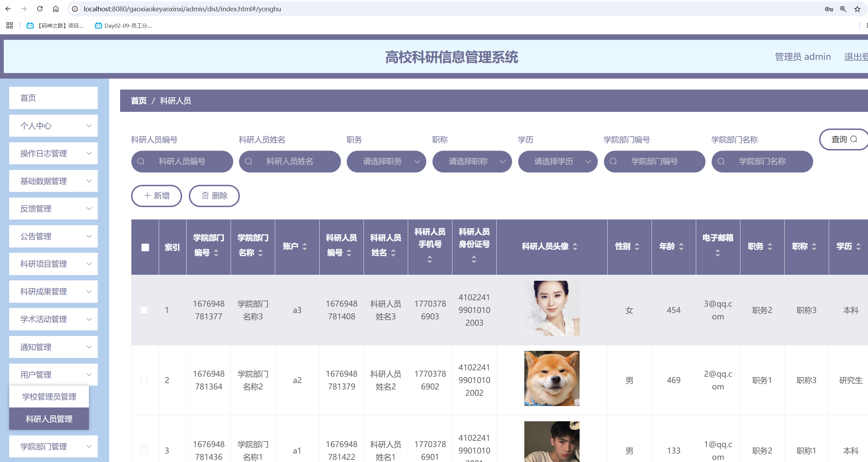Sort by 科研人员头像 column arrows
This screenshot has height=462, width=868.
click(575, 246)
